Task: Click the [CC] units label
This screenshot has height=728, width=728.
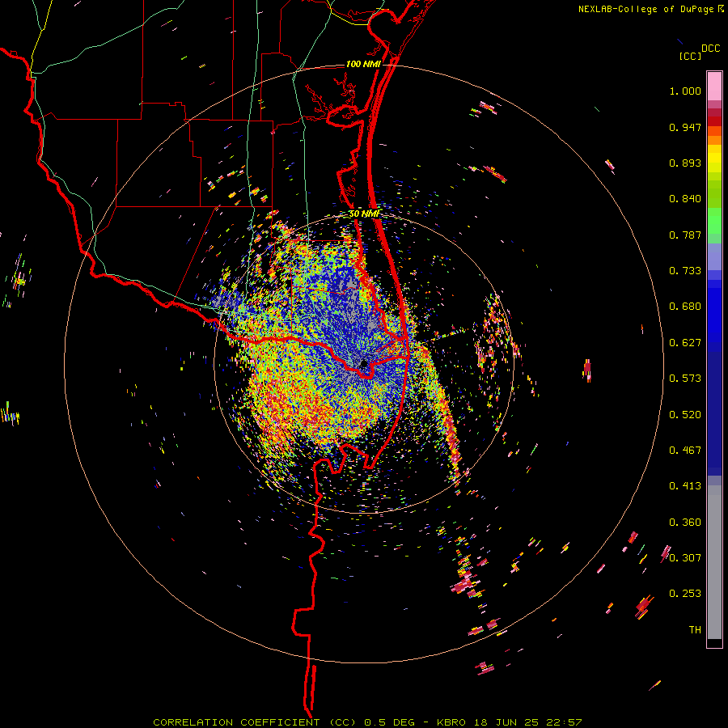Action: coord(690,56)
